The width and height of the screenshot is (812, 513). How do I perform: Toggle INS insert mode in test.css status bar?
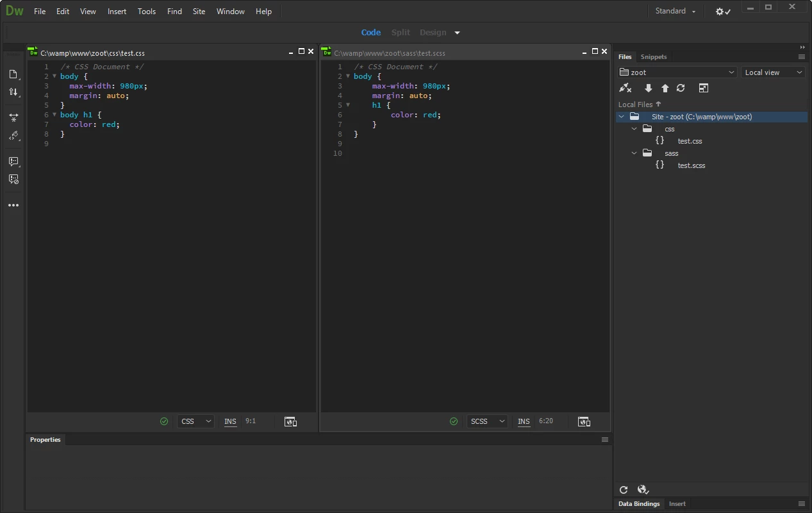pyautogui.click(x=230, y=421)
